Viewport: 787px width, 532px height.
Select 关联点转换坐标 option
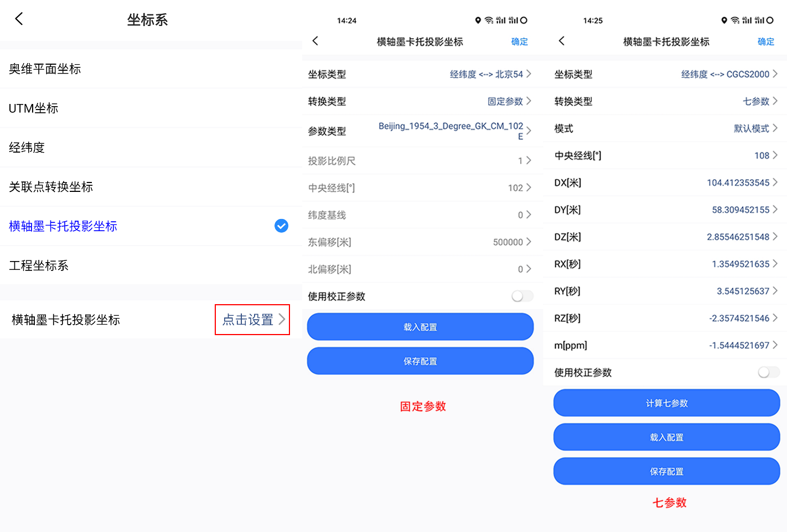click(x=151, y=187)
